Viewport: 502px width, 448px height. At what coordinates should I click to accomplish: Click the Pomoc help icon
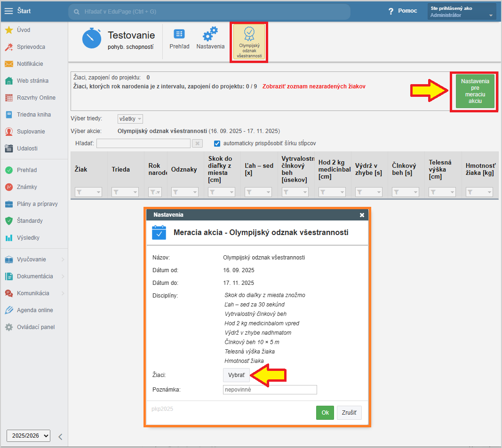click(x=391, y=11)
